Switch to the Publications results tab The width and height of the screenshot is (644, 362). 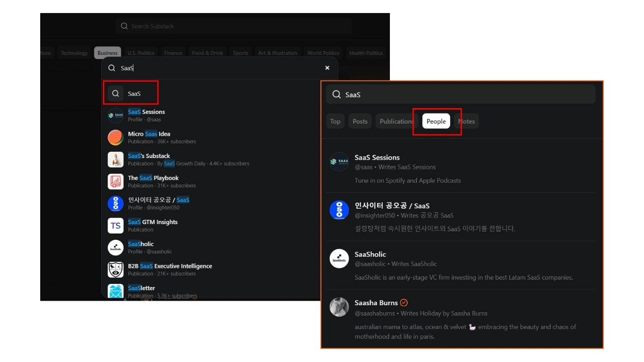(x=396, y=121)
